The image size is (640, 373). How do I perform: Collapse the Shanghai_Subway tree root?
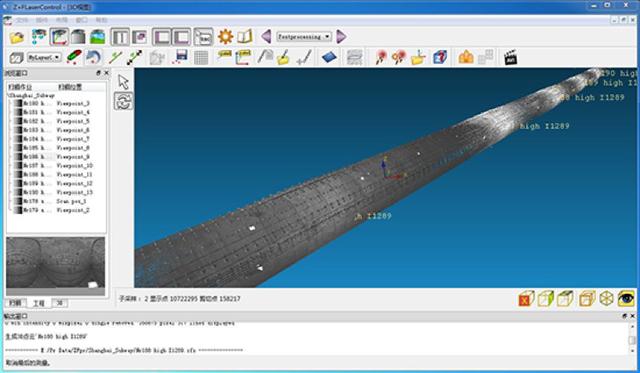(31, 95)
